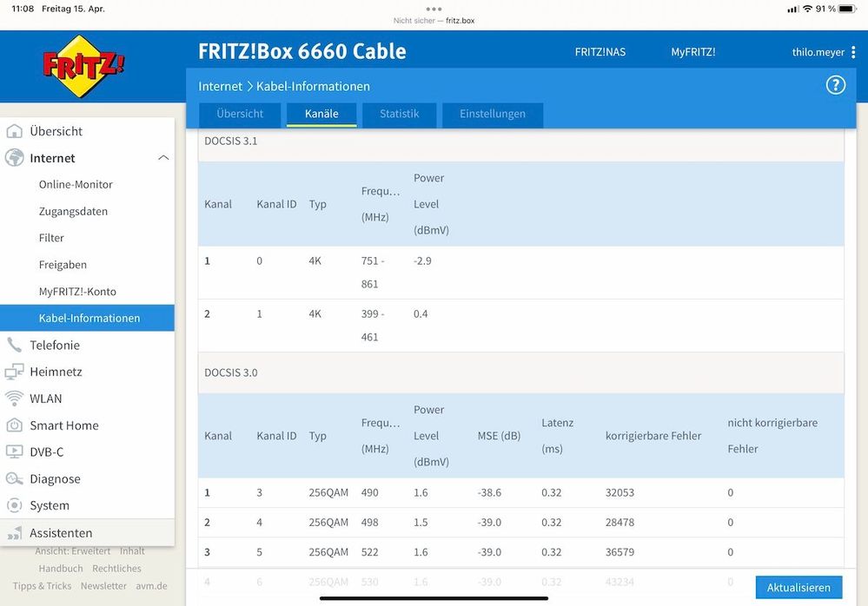This screenshot has height=606, width=868.
Task: Click the 28478 korrigierbare Fehler value
Action: (620, 523)
